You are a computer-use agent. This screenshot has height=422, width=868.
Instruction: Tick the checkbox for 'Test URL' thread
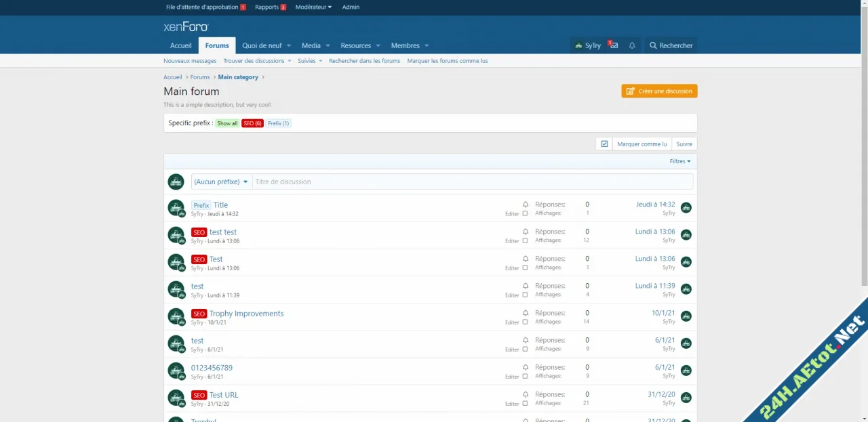[x=525, y=403]
